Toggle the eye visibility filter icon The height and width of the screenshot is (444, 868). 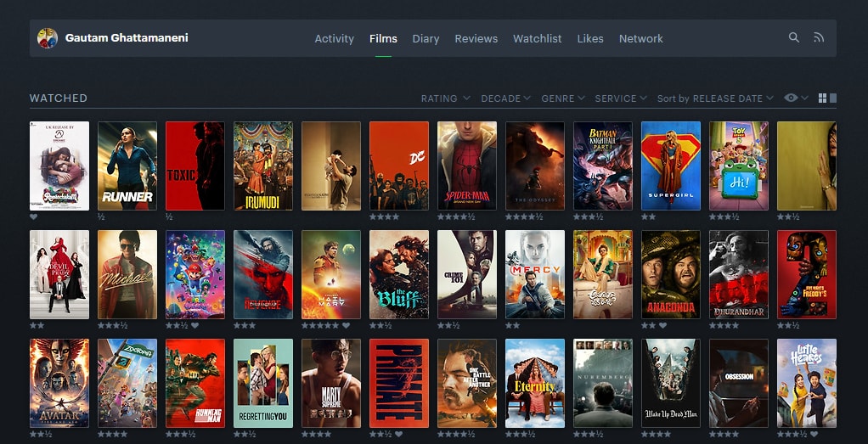click(791, 98)
